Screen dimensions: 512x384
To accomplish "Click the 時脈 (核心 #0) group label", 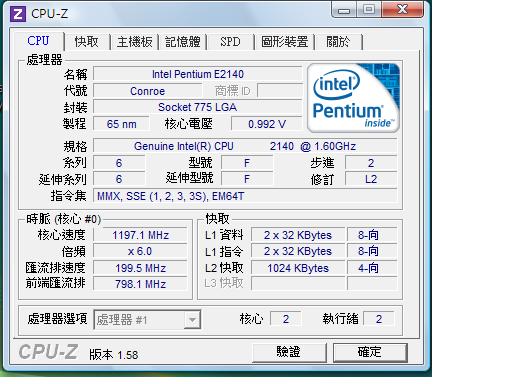I will click(x=63, y=219).
